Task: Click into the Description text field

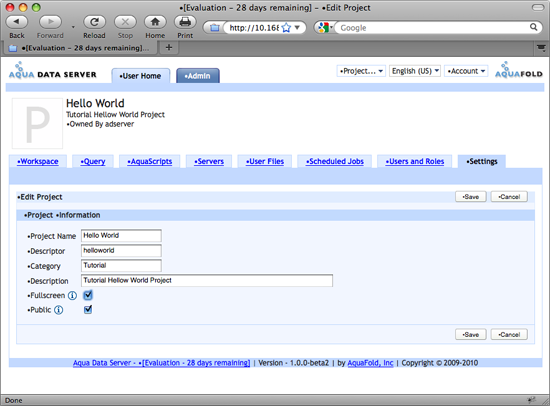Action: tap(207, 280)
